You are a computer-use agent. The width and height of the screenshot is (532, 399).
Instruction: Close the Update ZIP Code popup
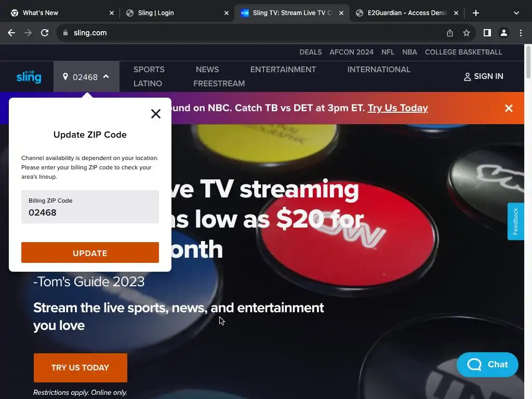[x=156, y=114]
